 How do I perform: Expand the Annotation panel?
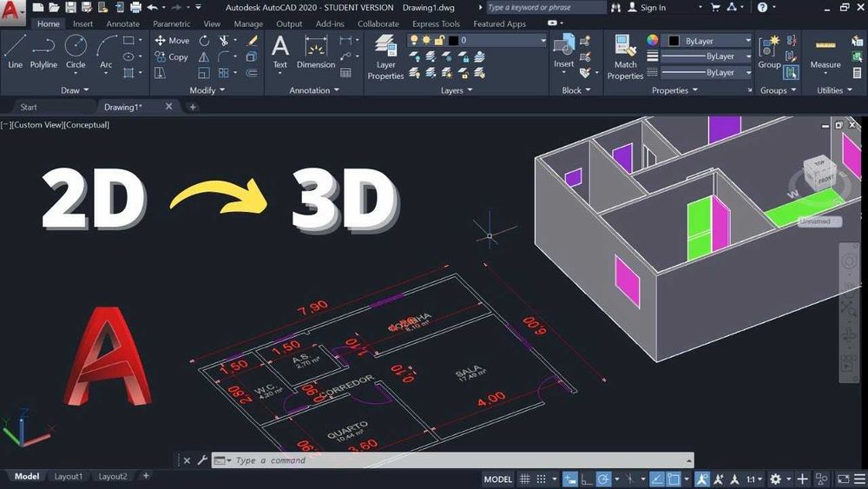(x=314, y=90)
